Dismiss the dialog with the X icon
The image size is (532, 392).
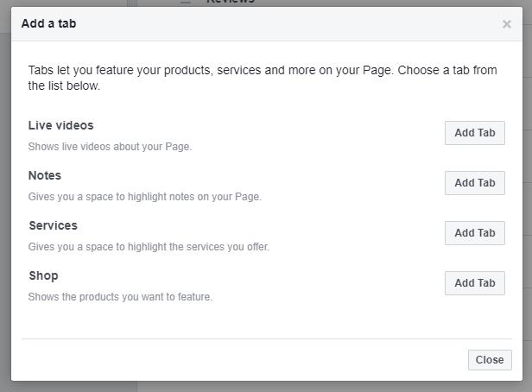pyautogui.click(x=507, y=24)
